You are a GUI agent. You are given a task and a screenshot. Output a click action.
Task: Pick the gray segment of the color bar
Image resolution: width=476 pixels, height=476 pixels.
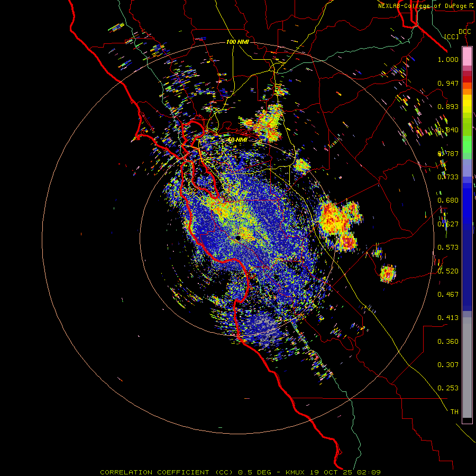(x=467, y=368)
